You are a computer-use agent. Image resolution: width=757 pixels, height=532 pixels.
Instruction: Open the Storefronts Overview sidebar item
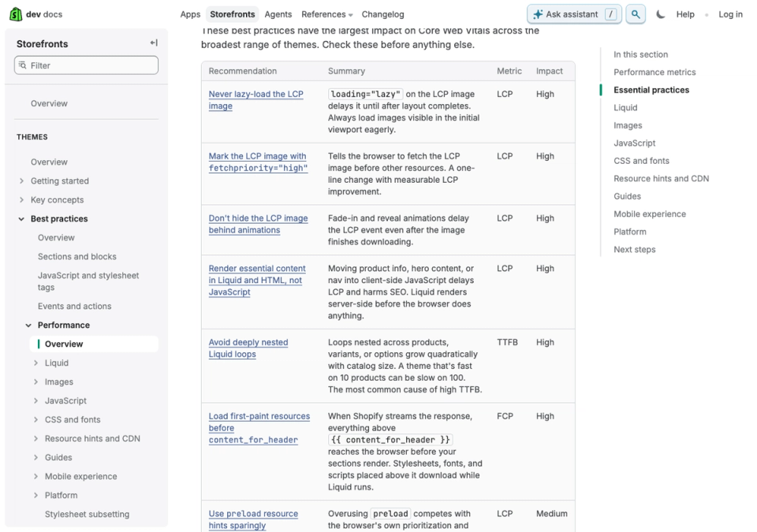pyautogui.click(x=49, y=103)
